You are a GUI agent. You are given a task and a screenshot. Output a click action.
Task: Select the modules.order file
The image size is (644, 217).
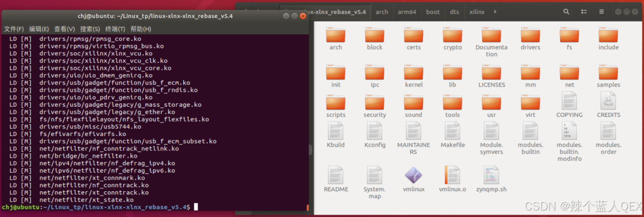[608, 138]
